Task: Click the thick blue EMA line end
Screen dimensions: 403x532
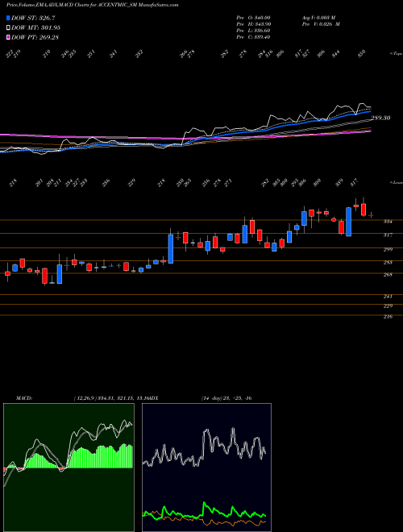Action: click(369, 111)
